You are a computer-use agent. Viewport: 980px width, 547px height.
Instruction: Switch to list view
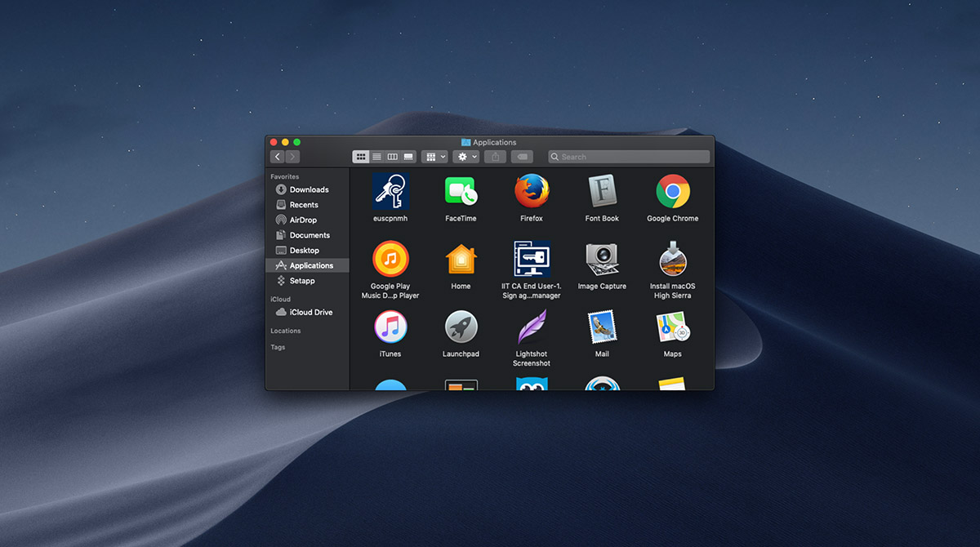(376, 156)
